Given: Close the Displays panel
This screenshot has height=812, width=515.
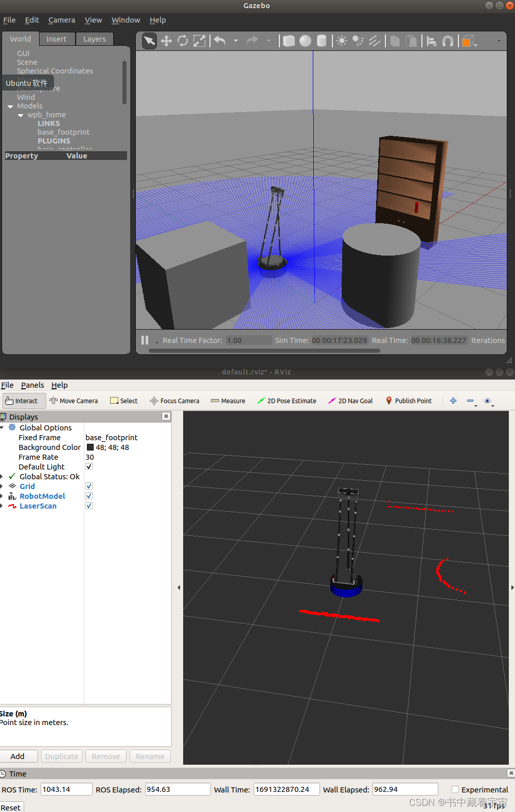Looking at the screenshot, I should pos(166,417).
